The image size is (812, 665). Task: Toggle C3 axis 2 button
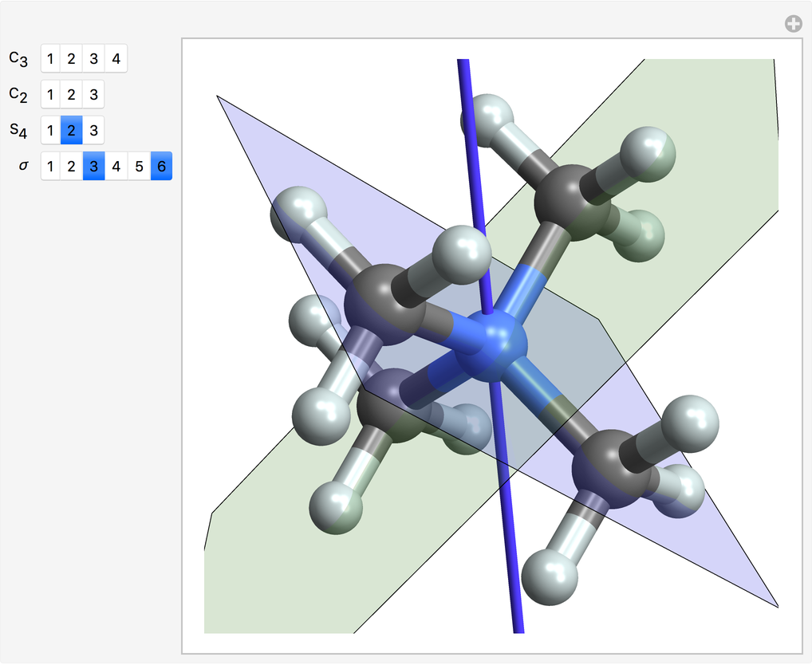(x=72, y=59)
